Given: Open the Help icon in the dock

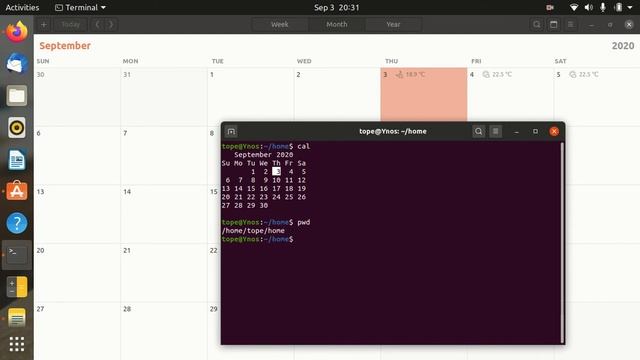Looking at the screenshot, I should [17, 223].
